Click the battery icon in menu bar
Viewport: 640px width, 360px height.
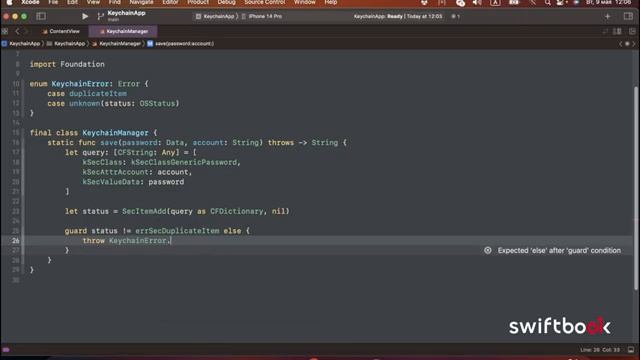point(514,2)
